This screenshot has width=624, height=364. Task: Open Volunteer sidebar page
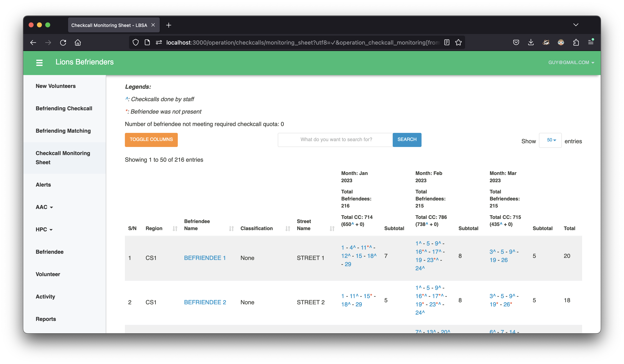click(48, 274)
